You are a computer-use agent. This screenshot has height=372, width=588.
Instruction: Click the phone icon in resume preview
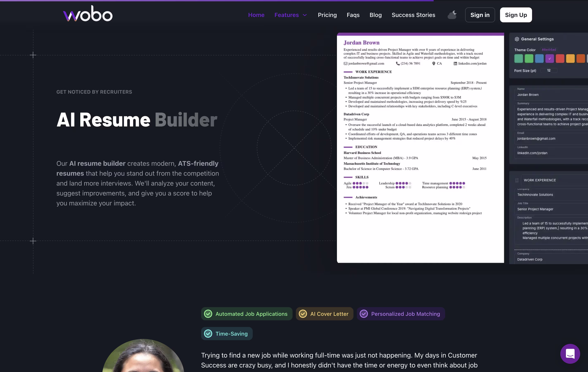(397, 63)
